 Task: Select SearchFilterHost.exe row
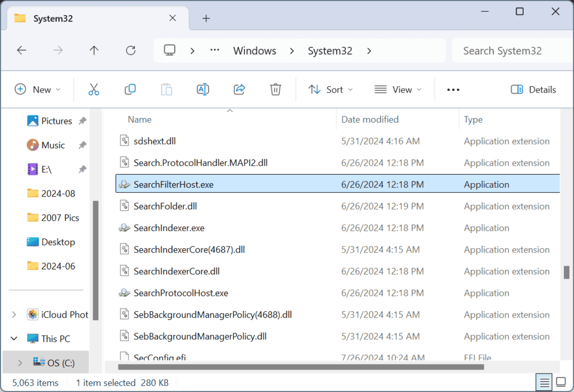(x=337, y=184)
